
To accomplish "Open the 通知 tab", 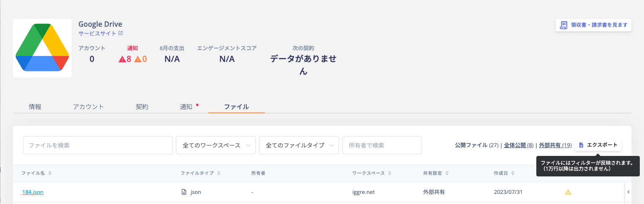I will (x=186, y=107).
